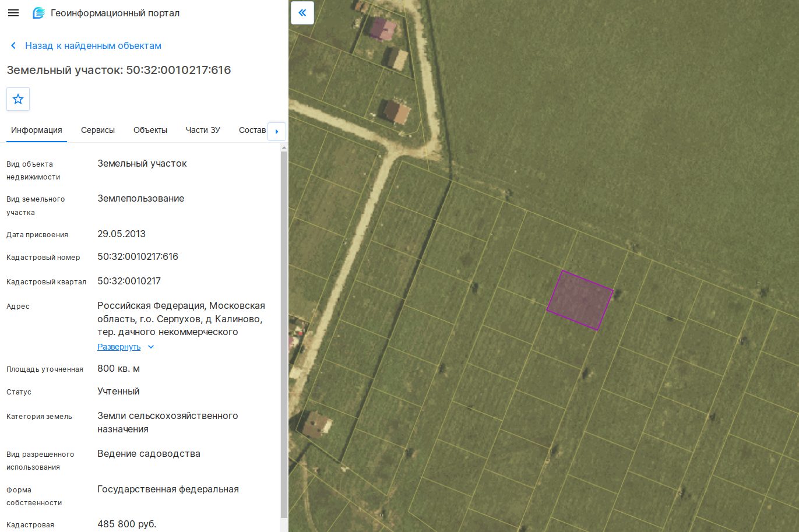Expand the full address via Развернуть

pyautogui.click(x=119, y=347)
